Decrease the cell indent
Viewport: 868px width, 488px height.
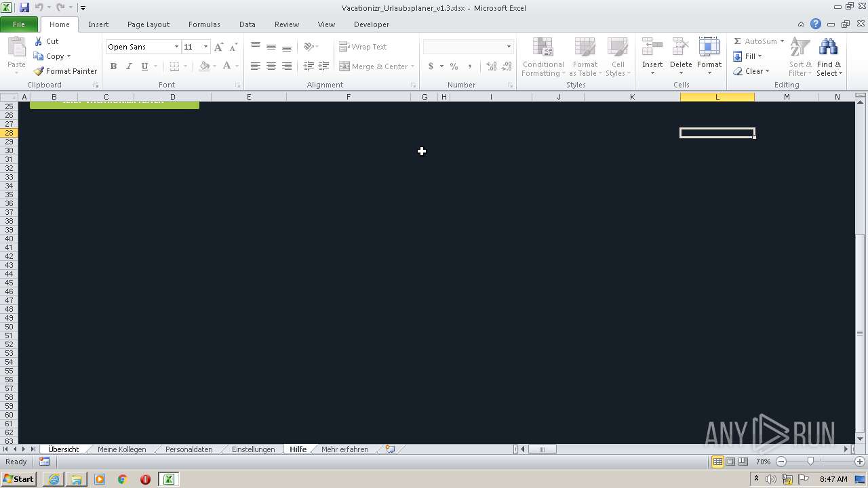pos(309,66)
